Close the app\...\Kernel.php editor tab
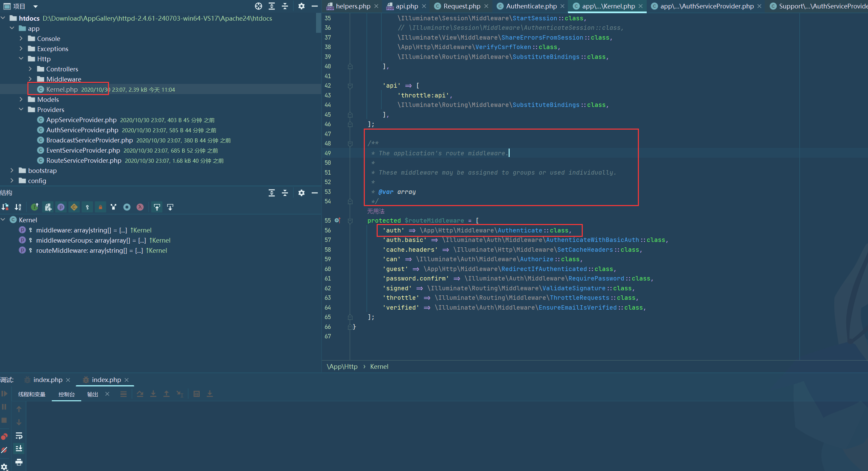 641,6
